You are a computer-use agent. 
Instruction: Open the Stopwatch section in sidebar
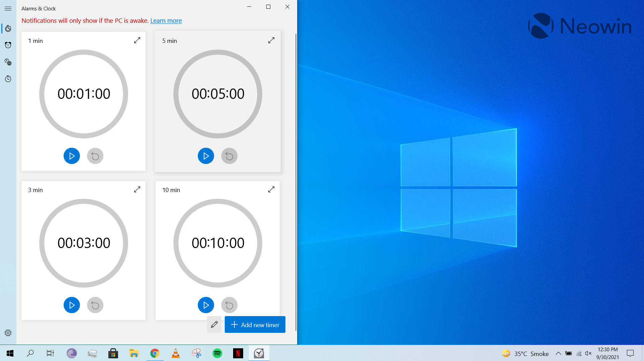[8, 79]
